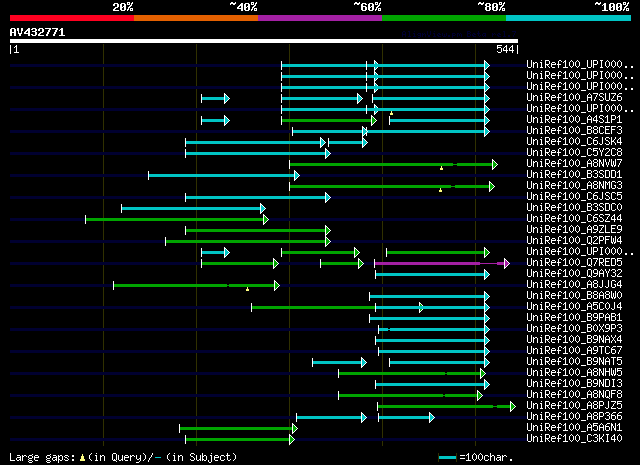Click the AV432771 query name

pos(38,32)
